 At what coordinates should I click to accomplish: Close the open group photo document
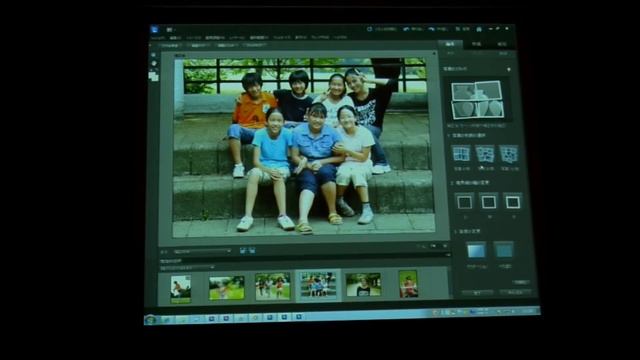coord(433,53)
